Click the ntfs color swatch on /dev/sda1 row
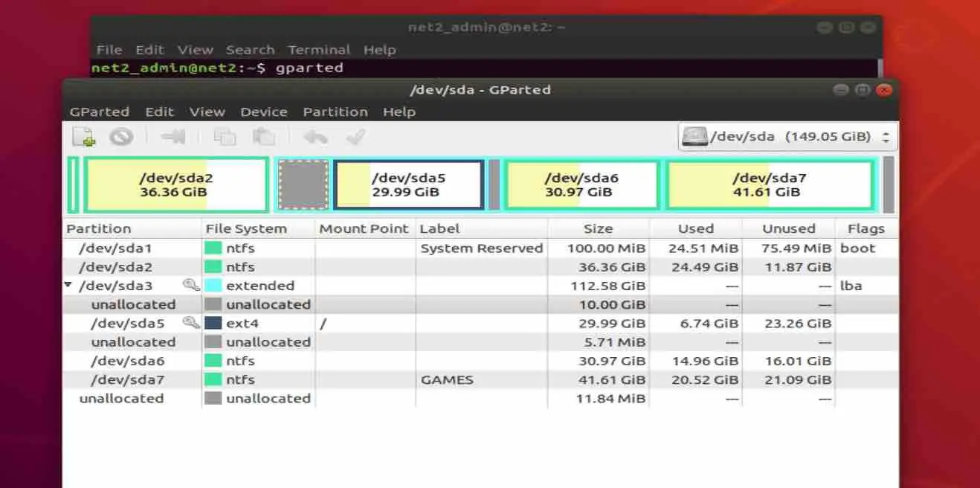This screenshot has height=488, width=980. pos(213,248)
